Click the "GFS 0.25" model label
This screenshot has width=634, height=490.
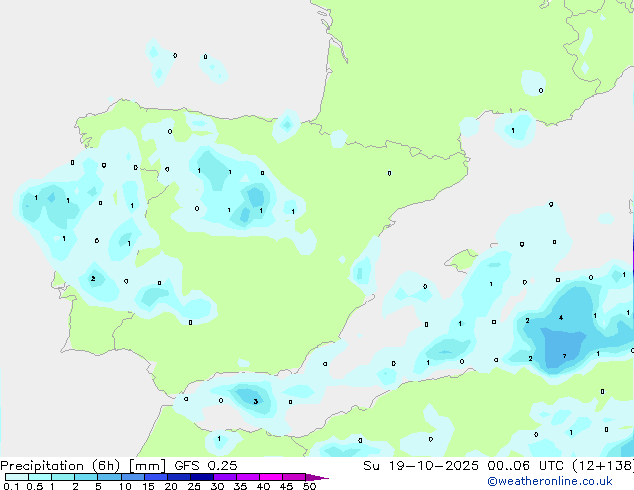(206, 466)
